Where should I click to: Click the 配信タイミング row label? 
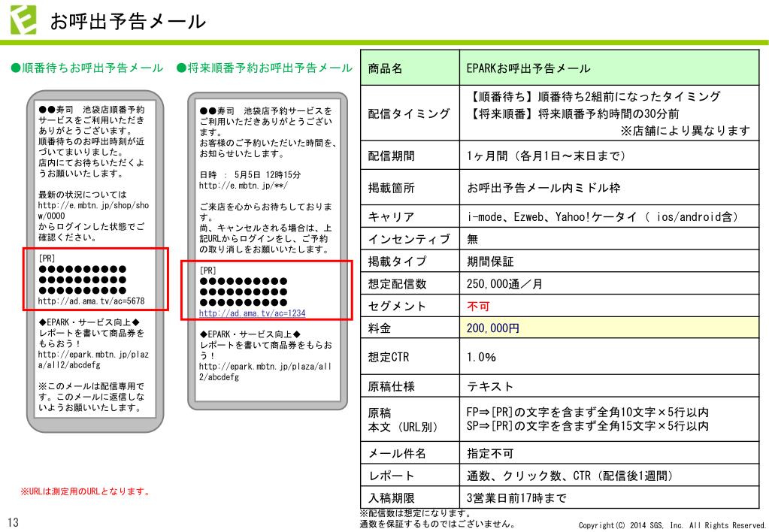pos(409,113)
